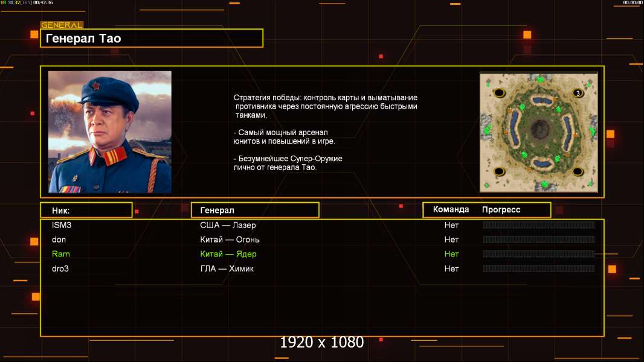The width and height of the screenshot is (644, 362).
Task: Select player name 'don'
Action: (59, 240)
